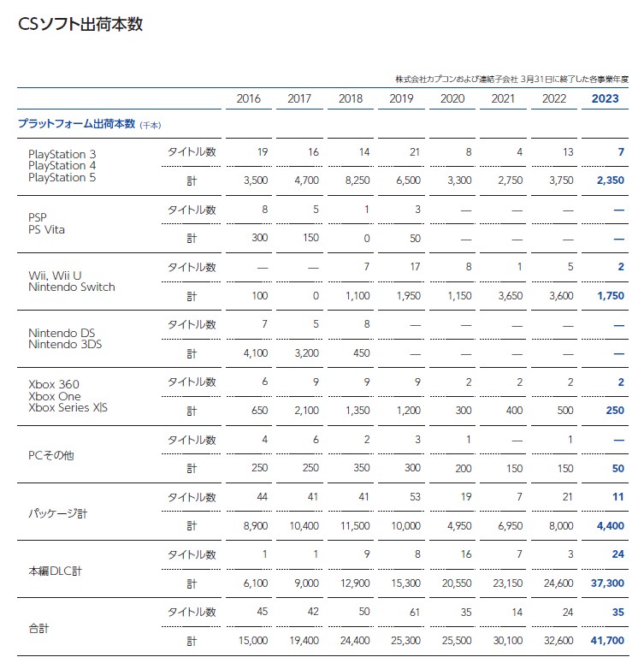Click the Nintendo Switch row label
Screen dimensions: 644x669
[72, 287]
